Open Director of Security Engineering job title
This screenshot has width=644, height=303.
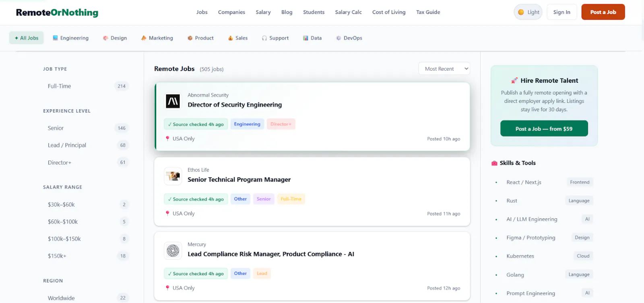235,105
